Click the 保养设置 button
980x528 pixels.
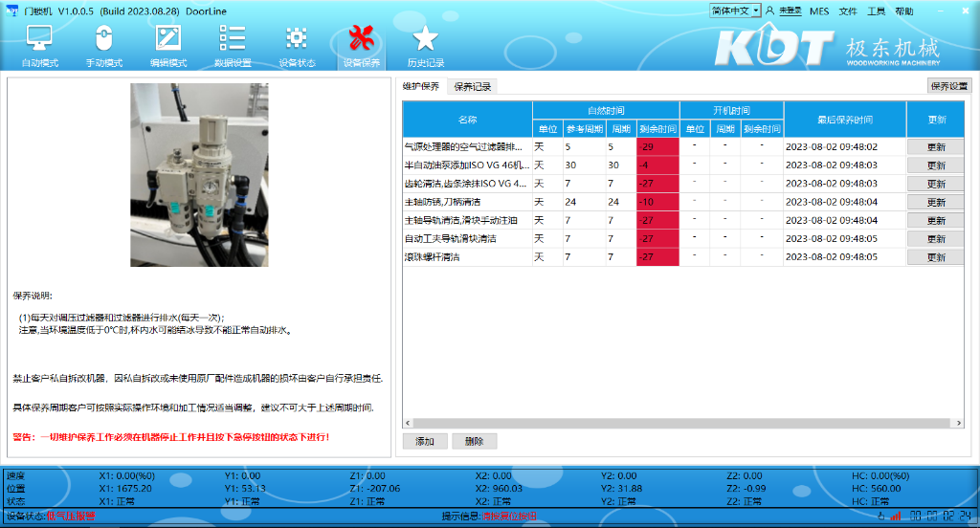coord(950,86)
